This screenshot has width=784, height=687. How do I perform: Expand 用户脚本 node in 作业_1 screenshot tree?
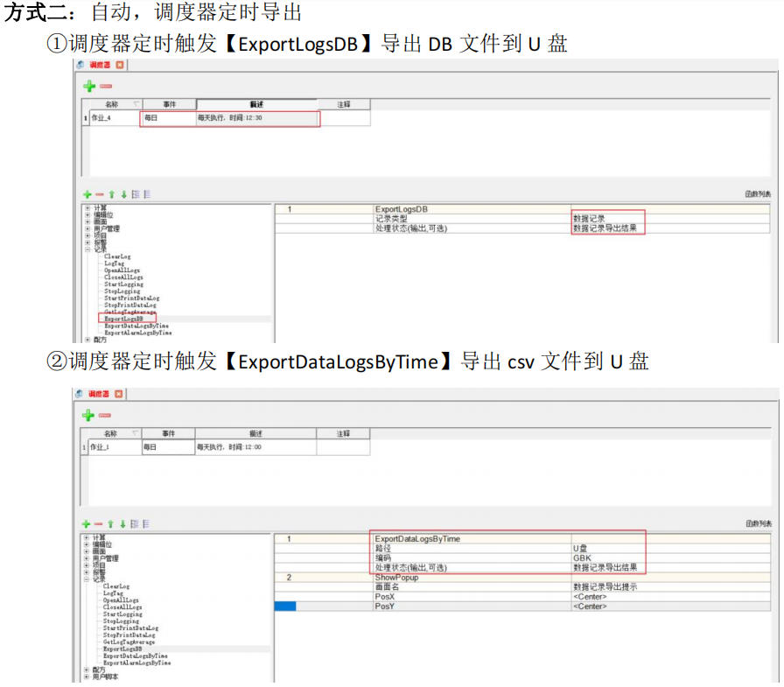[87, 676]
